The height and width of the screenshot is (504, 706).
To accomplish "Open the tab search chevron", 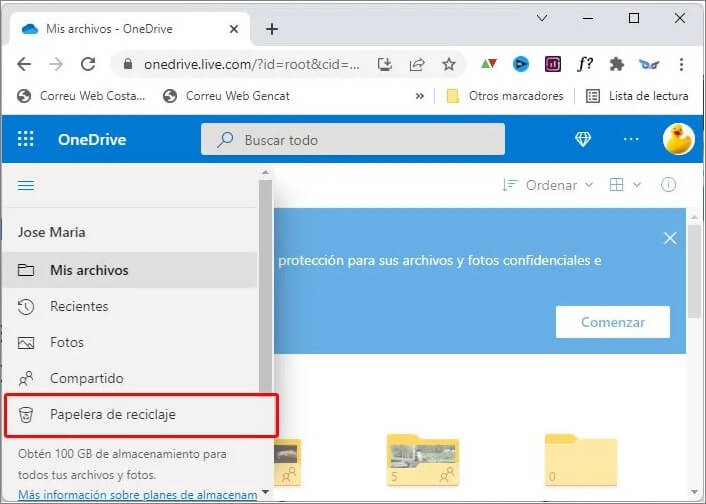I will [x=542, y=18].
